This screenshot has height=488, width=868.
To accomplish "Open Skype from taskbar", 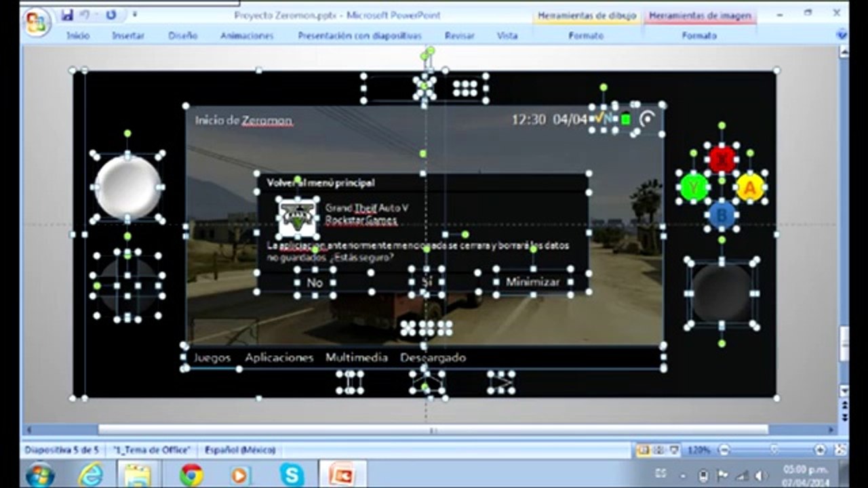I will coord(292,475).
